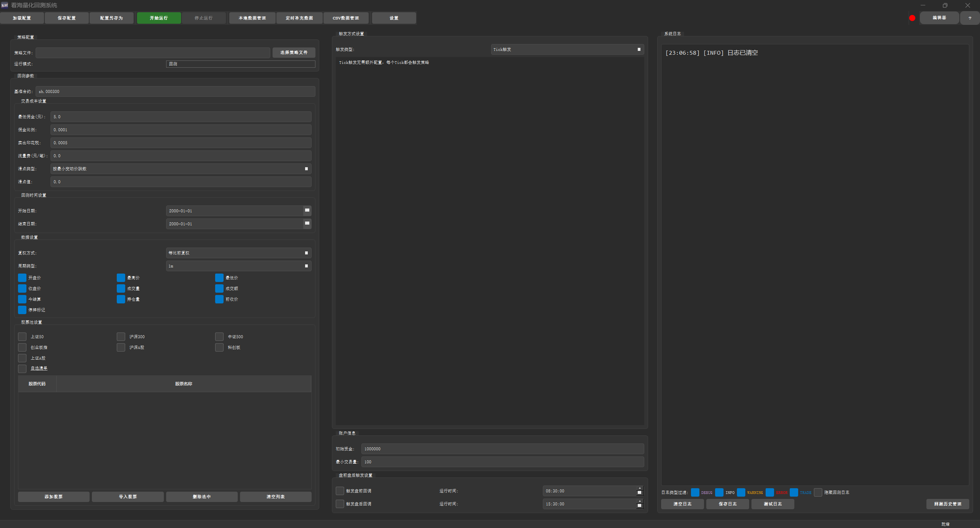Open calendar picker for 结束日期
The height and width of the screenshot is (528, 980).
307,223
